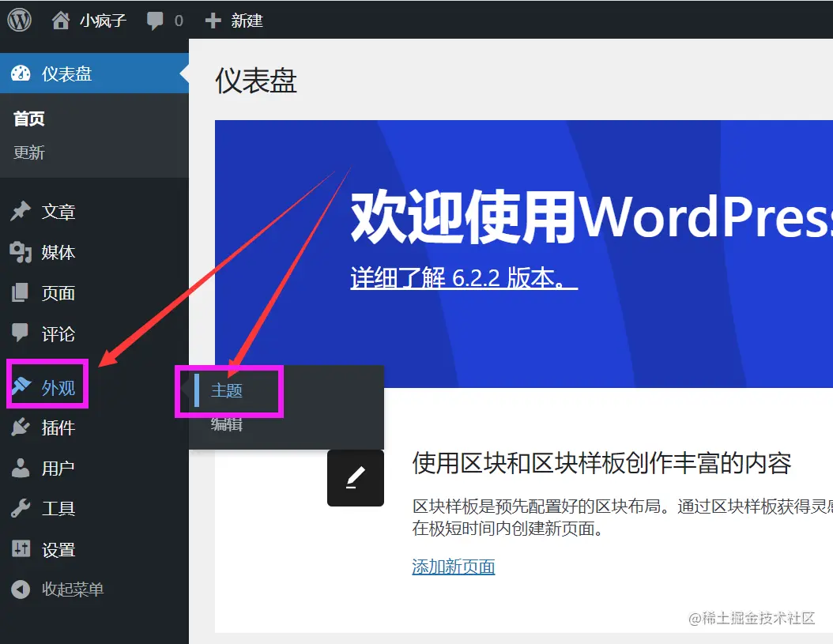Click the plug icon for 插件
This screenshot has width=833, height=644.
coord(21,427)
